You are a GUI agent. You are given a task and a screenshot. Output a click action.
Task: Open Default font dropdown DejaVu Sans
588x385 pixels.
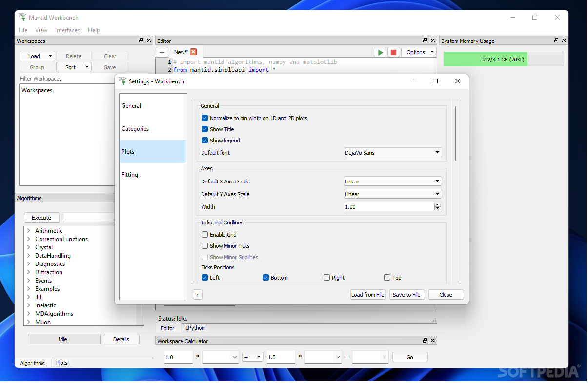pos(392,153)
